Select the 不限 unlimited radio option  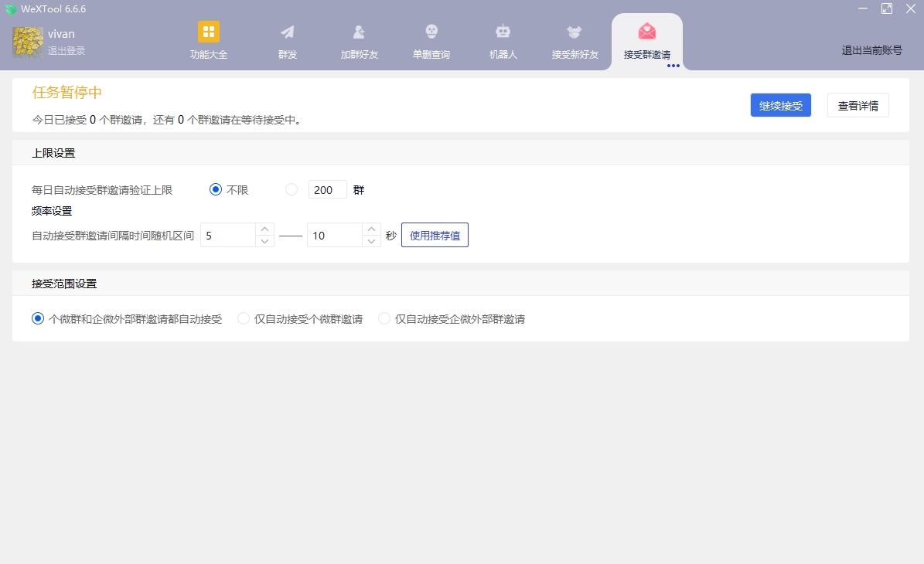216,189
